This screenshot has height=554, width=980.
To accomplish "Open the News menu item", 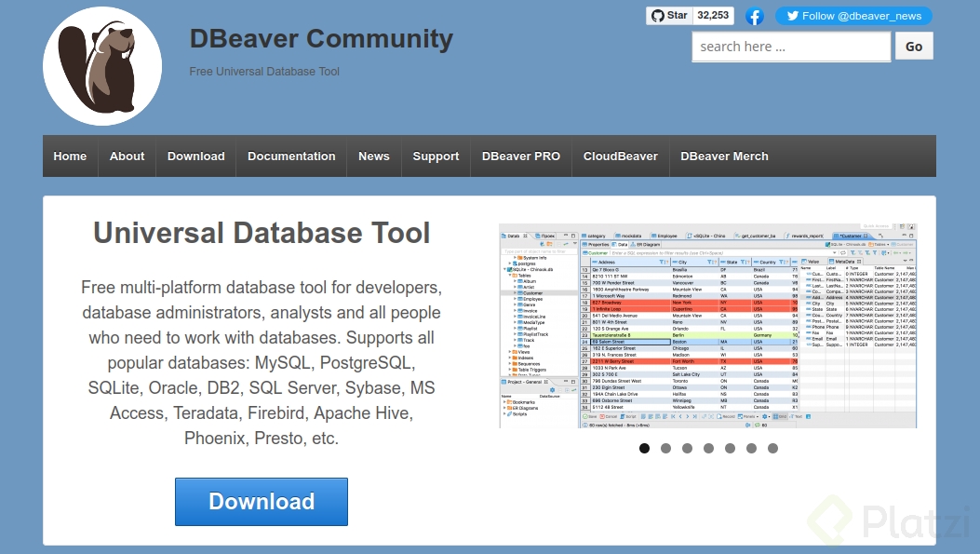I will (x=374, y=156).
